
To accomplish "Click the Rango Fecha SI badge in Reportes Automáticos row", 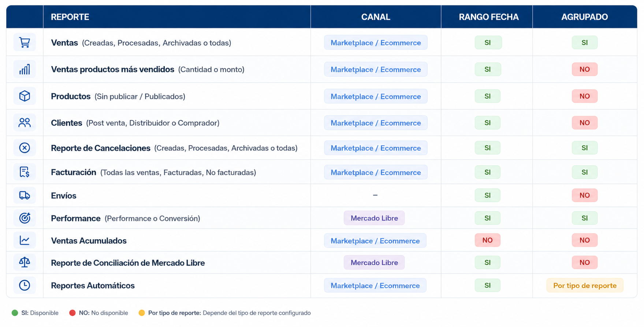I will tap(487, 285).
